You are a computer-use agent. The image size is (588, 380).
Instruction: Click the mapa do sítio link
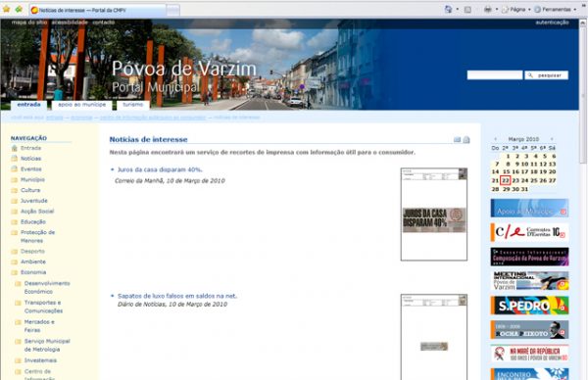pyautogui.click(x=29, y=23)
